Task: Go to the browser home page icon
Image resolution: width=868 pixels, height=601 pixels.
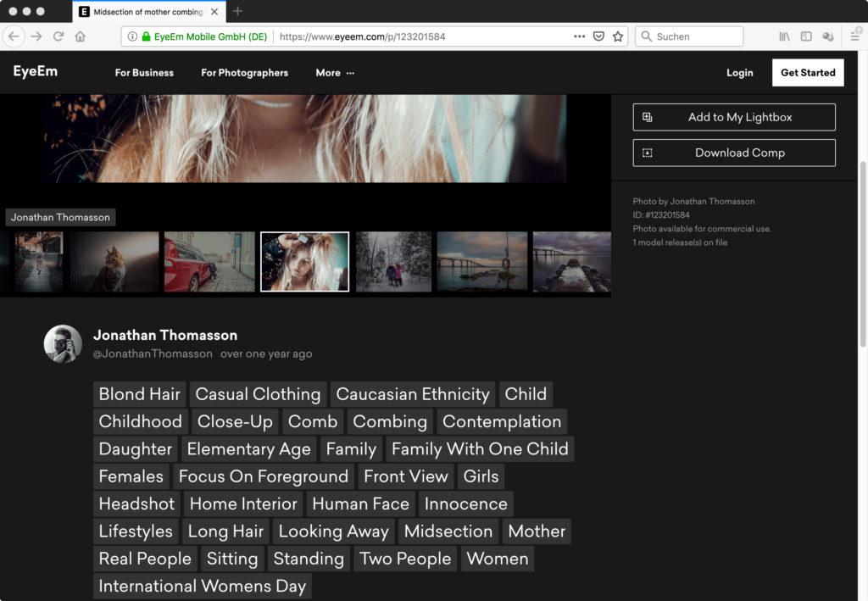Action: pos(81,36)
